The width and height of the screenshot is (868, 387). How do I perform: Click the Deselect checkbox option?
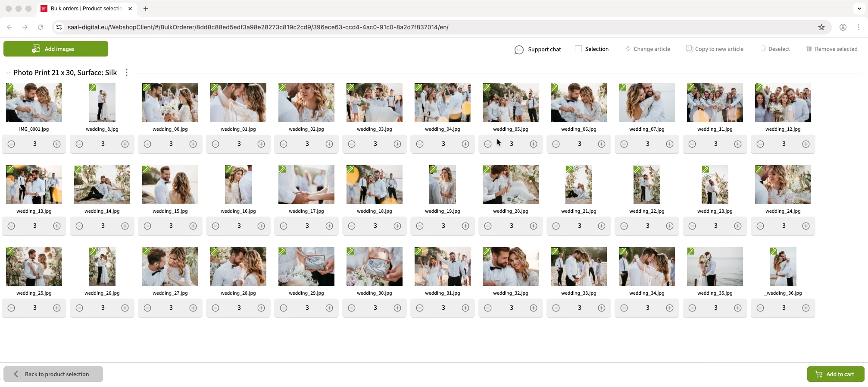763,49
